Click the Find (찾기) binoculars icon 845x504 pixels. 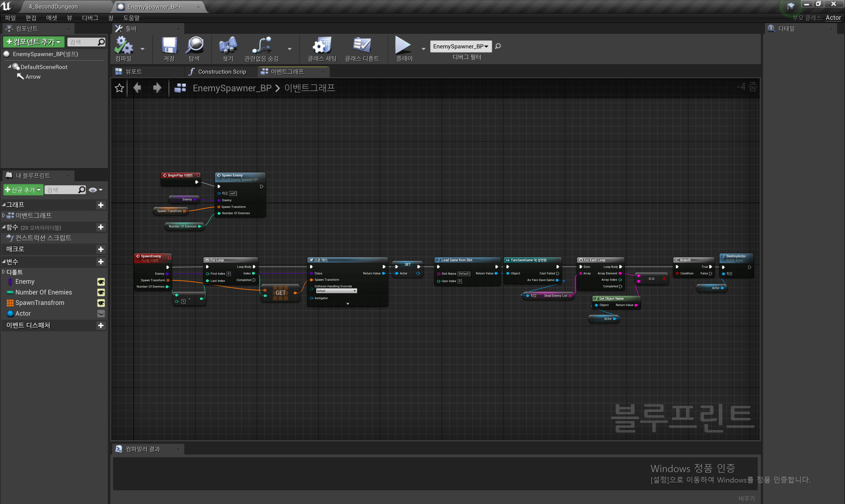pyautogui.click(x=228, y=46)
